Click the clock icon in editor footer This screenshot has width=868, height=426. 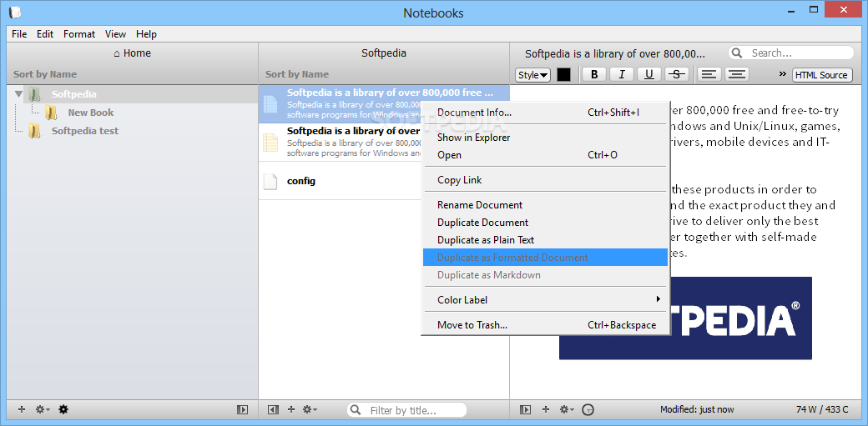[589, 410]
